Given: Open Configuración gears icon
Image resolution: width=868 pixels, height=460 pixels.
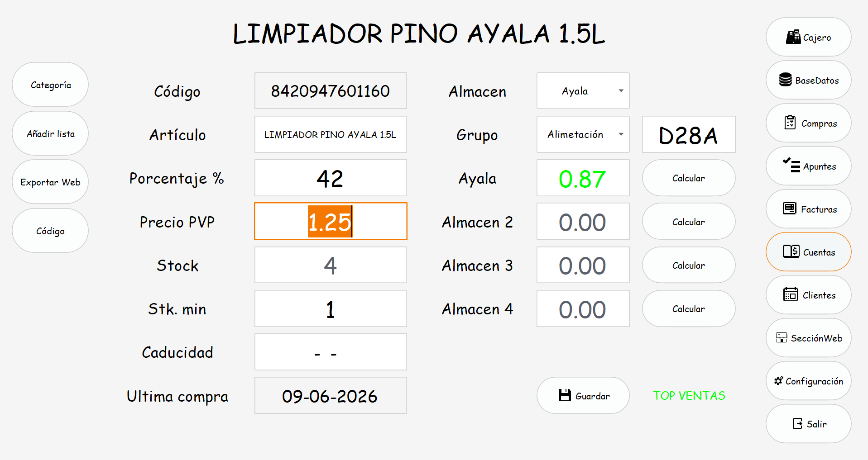Looking at the screenshot, I should 778,380.
